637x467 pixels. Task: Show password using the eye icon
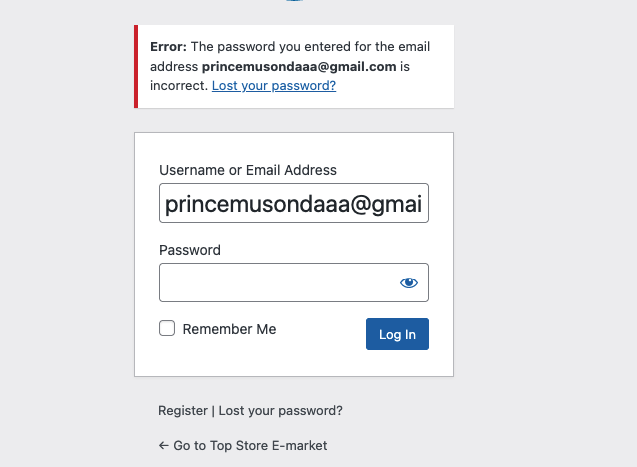coord(409,283)
